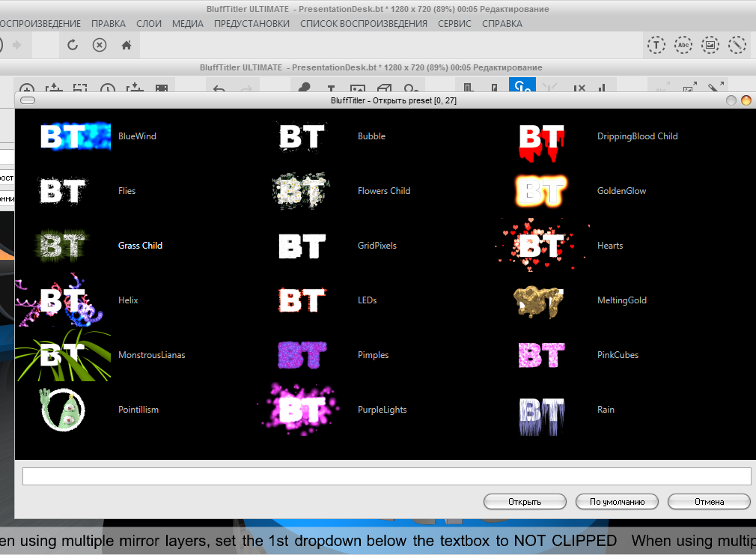This screenshot has height=555, width=756.
Task: Open the СЕРВИС menu
Action: coord(454,24)
